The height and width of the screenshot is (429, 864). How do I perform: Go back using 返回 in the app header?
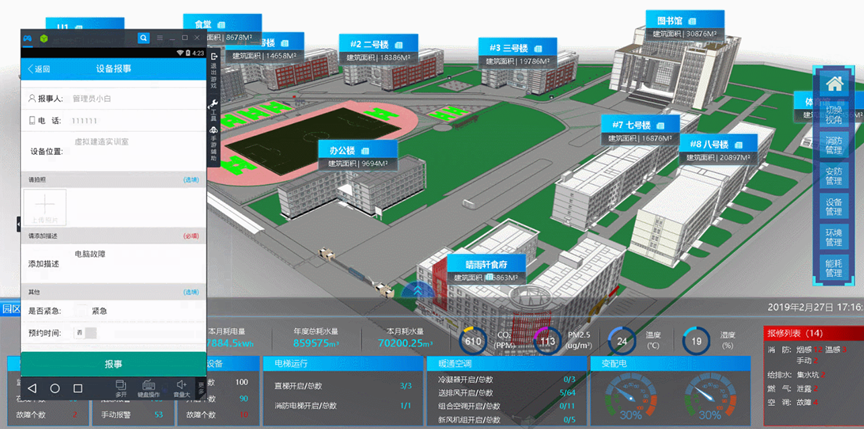[x=38, y=69]
